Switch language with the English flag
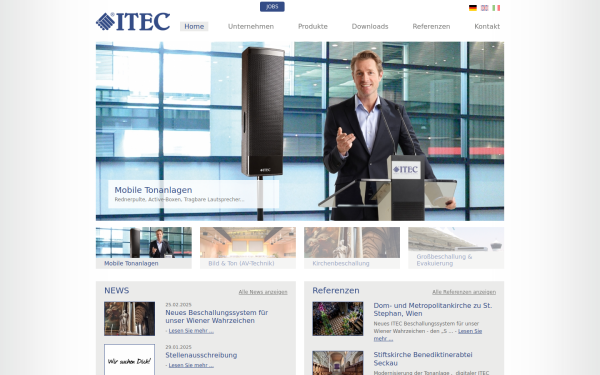Image resolution: width=600 pixels, height=375 pixels. click(484, 8)
